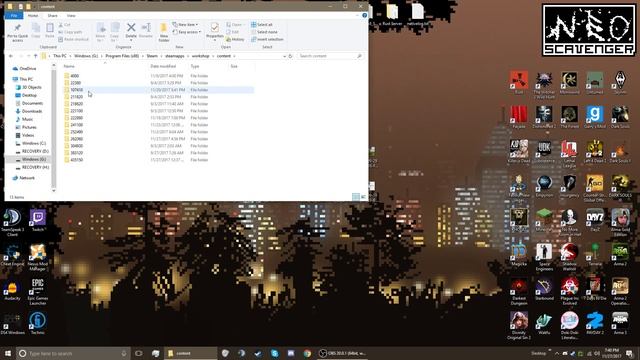The image size is (640, 360).
Task: Click the Windows Start button
Action: 8,353
